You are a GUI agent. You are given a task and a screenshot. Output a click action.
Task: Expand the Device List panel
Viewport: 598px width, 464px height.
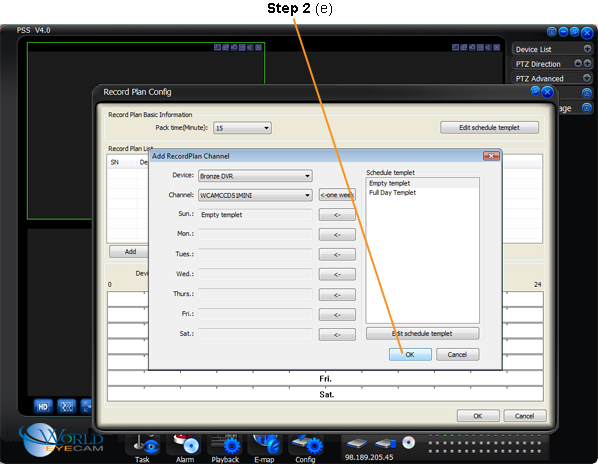click(x=587, y=49)
